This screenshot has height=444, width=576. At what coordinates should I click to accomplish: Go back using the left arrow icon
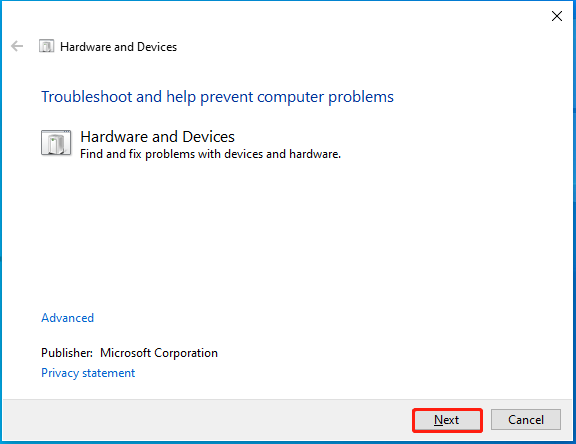[x=17, y=46]
